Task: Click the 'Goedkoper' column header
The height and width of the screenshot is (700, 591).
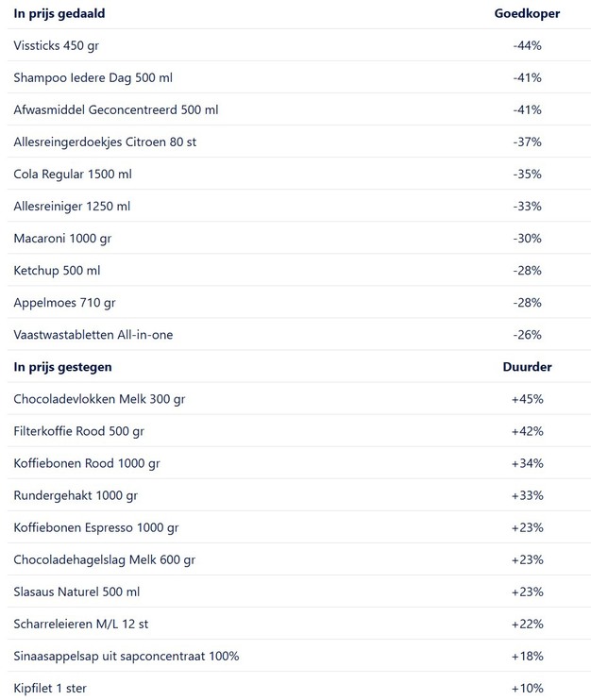Action: tap(527, 13)
